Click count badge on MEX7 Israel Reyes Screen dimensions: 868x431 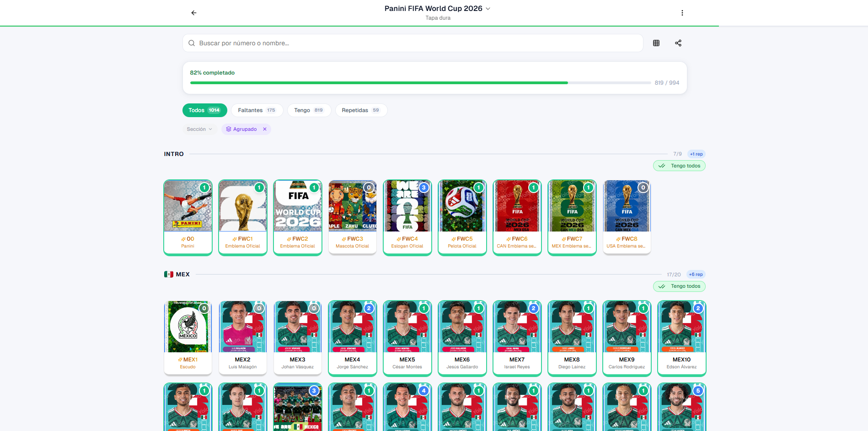pyautogui.click(x=534, y=308)
